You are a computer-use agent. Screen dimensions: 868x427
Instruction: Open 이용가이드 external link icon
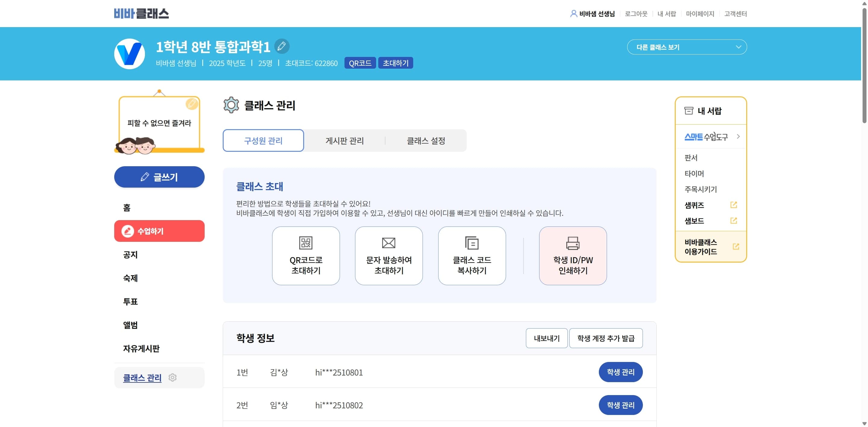click(736, 247)
